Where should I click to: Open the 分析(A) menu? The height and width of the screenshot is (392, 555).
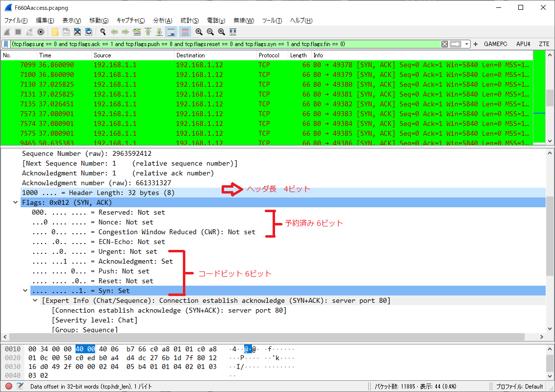coord(163,21)
